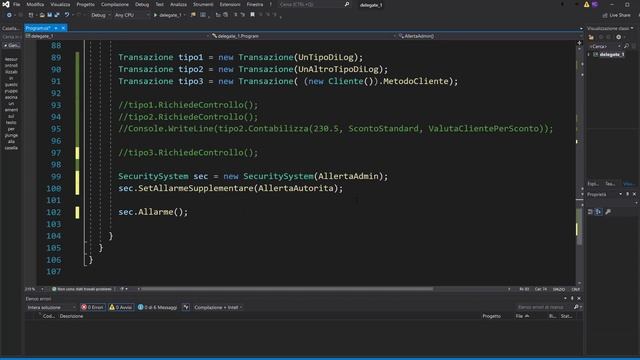Image resolution: width=640 pixels, height=360 pixels.
Task: Click the bookmark toolbar icon
Action: 253,15
